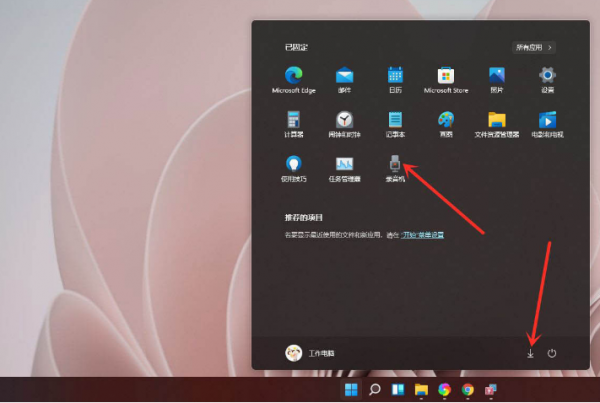Image resolution: width=600 pixels, height=403 pixels.
Task: Click the rightmost red taskbar app icon
Action: coord(491,390)
